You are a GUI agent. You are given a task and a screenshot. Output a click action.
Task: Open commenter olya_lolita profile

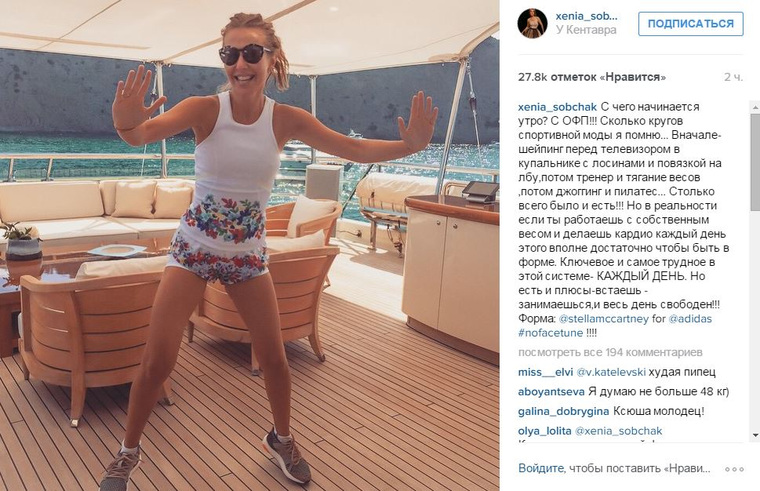(x=545, y=431)
